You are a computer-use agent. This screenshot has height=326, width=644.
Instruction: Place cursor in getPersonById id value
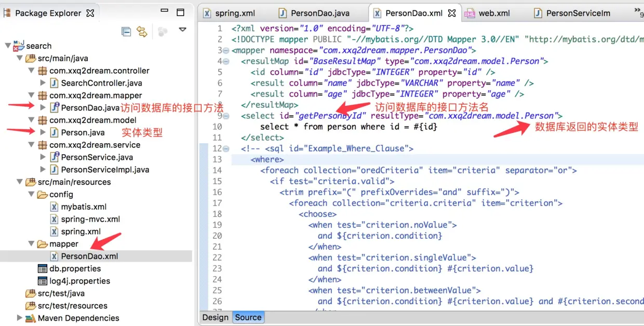[331, 116]
